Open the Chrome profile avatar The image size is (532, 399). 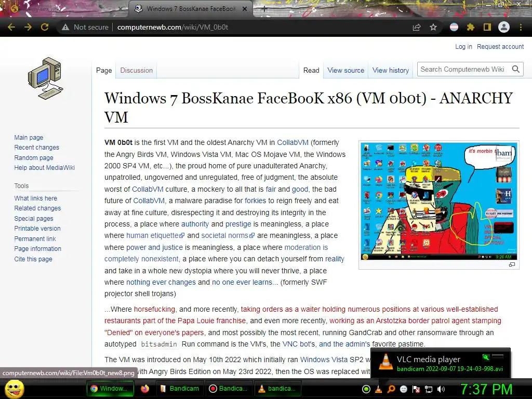pyautogui.click(x=504, y=27)
